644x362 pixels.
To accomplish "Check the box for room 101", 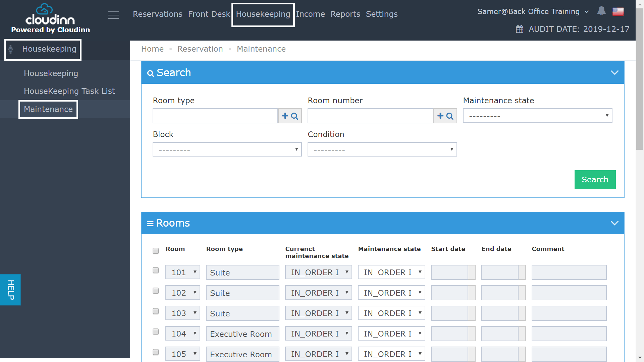I will pyautogui.click(x=156, y=270).
